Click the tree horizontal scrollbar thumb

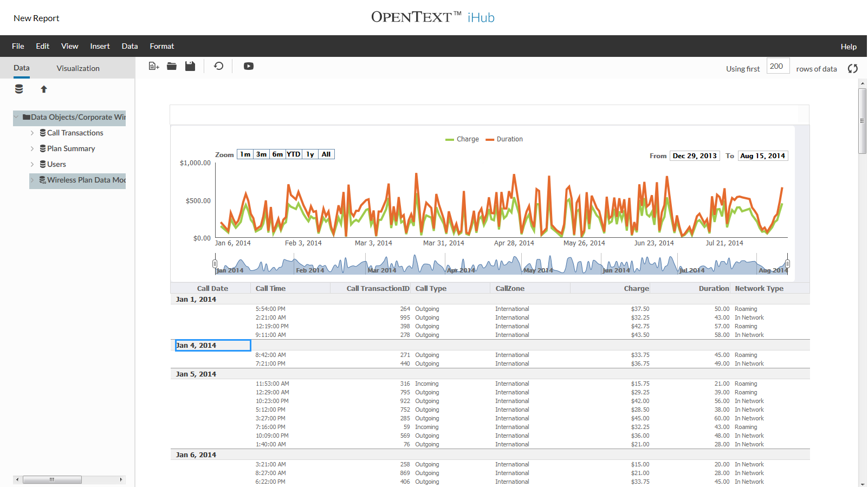click(52, 479)
